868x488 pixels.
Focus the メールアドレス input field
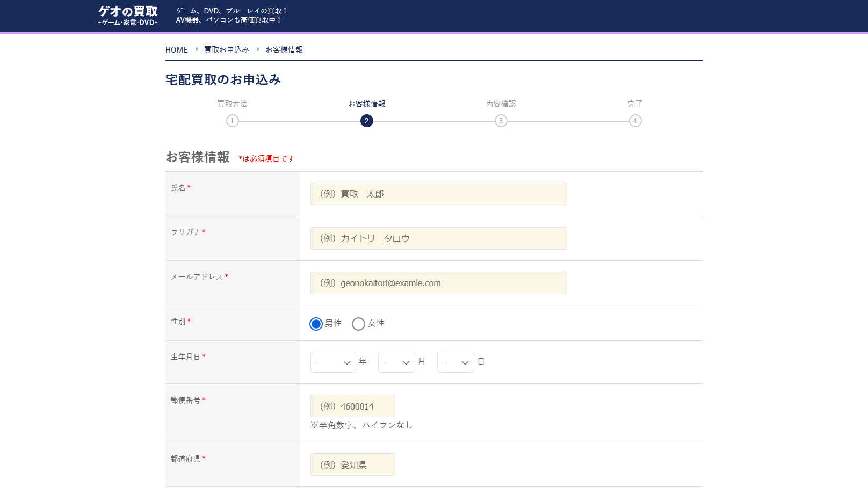439,283
